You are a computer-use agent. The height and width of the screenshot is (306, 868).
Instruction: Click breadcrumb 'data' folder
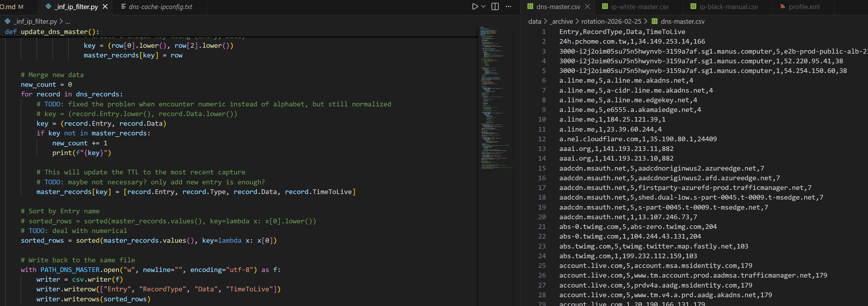pos(534,21)
